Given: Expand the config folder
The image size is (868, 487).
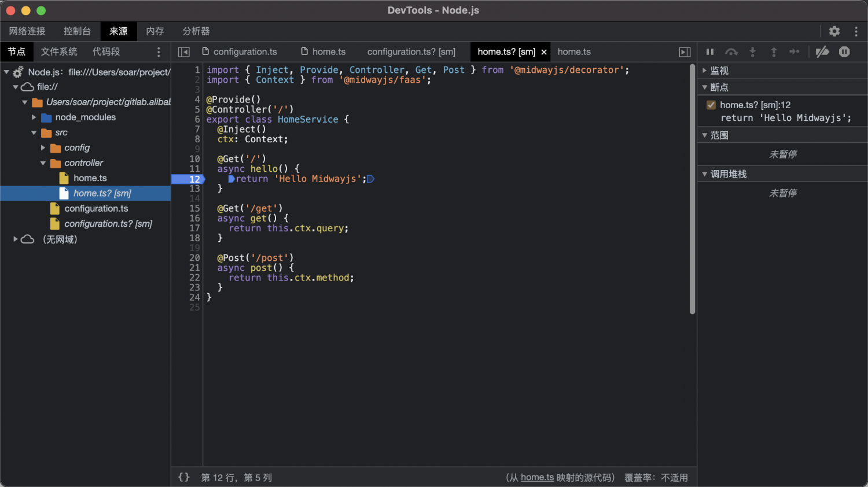Looking at the screenshot, I should tap(43, 148).
